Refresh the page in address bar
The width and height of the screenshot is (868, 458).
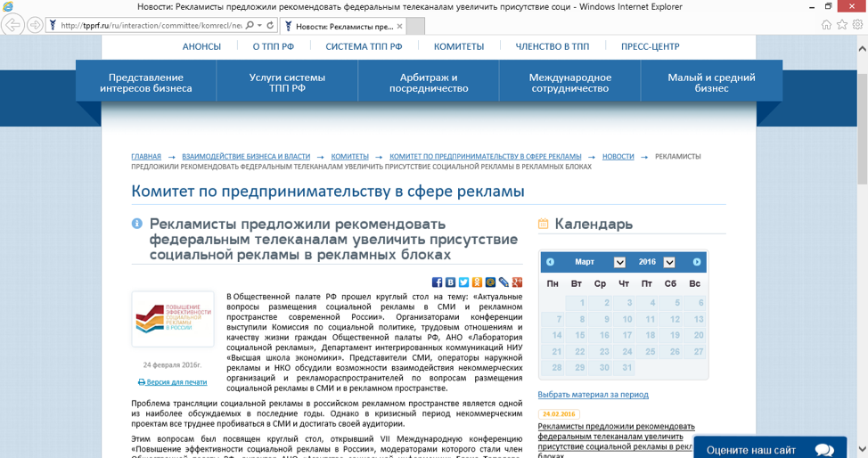coord(270,26)
